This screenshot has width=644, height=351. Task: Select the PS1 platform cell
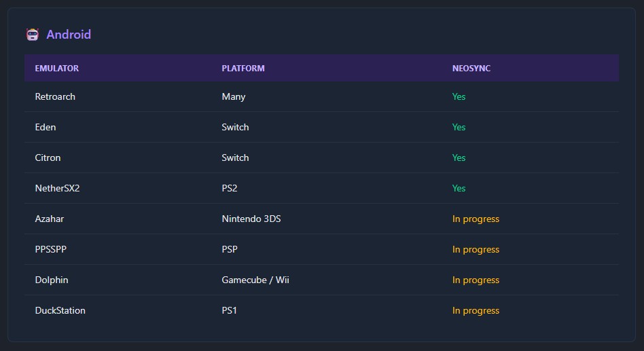229,310
